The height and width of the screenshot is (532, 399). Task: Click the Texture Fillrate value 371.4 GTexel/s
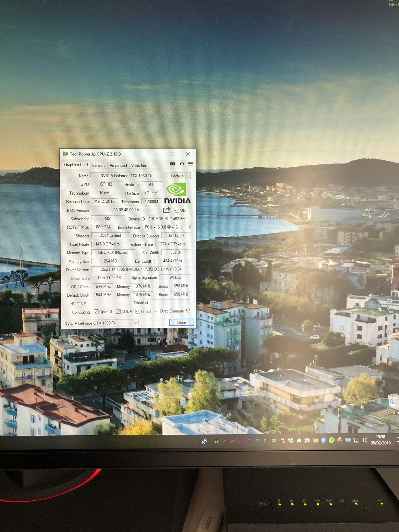coord(173,244)
